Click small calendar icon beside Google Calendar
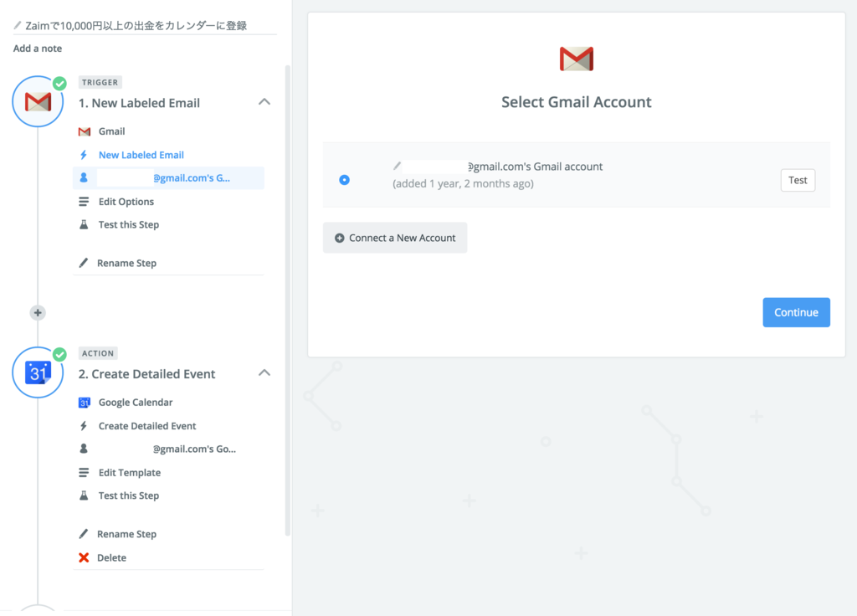This screenshot has width=857, height=616. pos(85,403)
